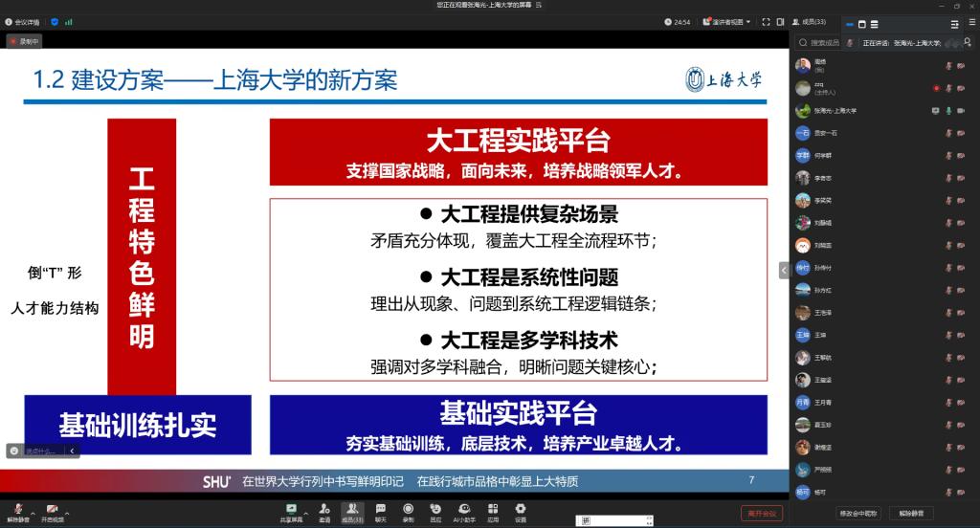
Task: Click screen-share icon of 张海光-上海大学
Action: 936,111
